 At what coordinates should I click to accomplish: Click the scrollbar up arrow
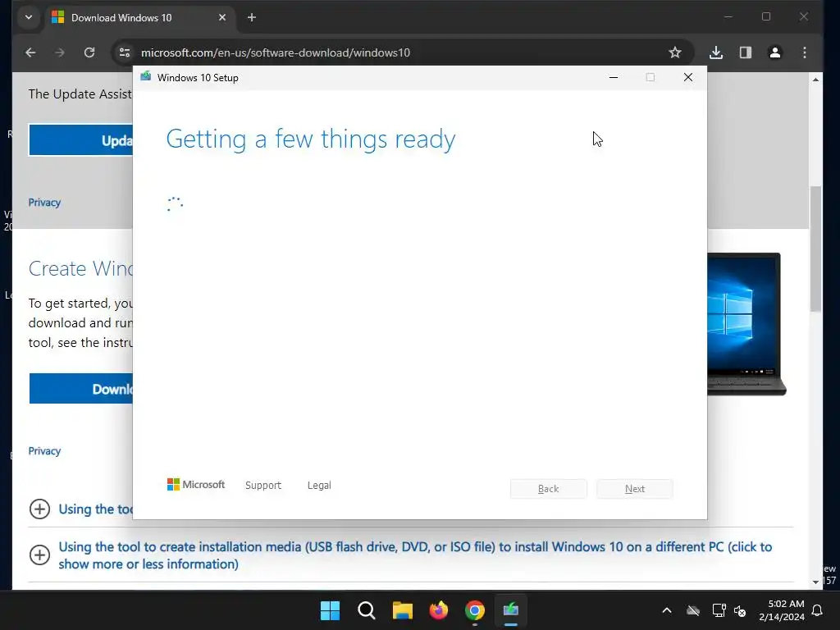tap(815, 80)
